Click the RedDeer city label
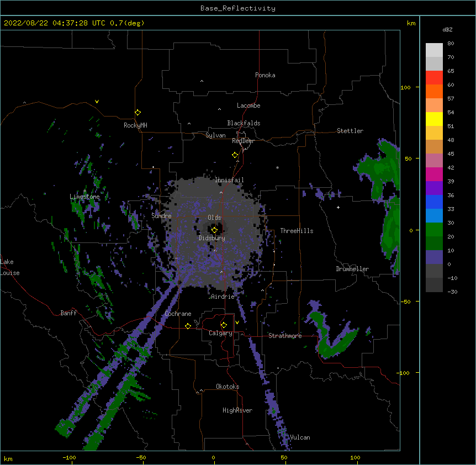 [243, 141]
